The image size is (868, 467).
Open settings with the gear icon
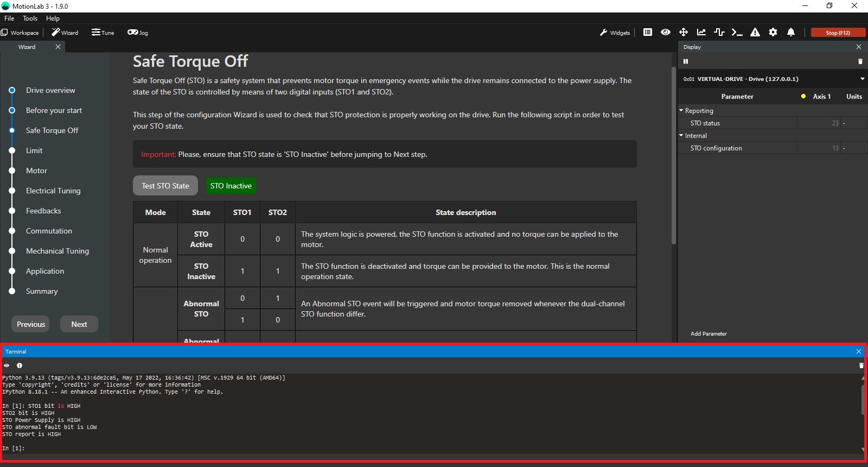point(773,33)
